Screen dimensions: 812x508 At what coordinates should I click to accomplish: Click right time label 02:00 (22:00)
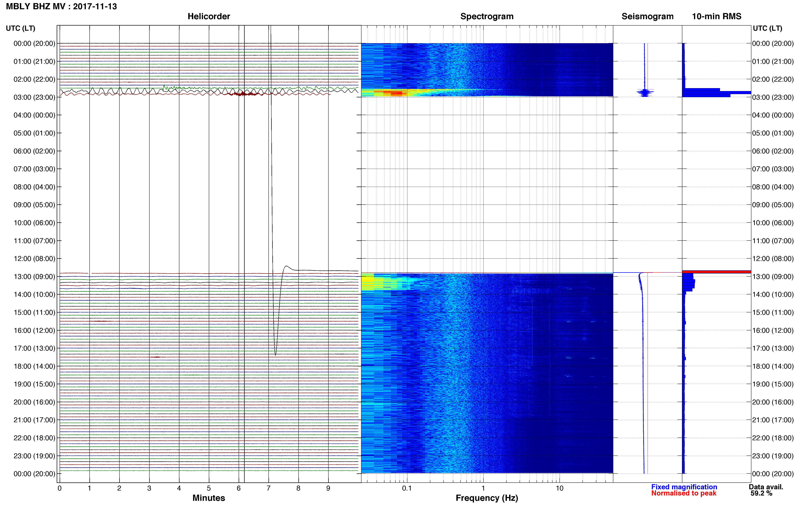point(773,79)
